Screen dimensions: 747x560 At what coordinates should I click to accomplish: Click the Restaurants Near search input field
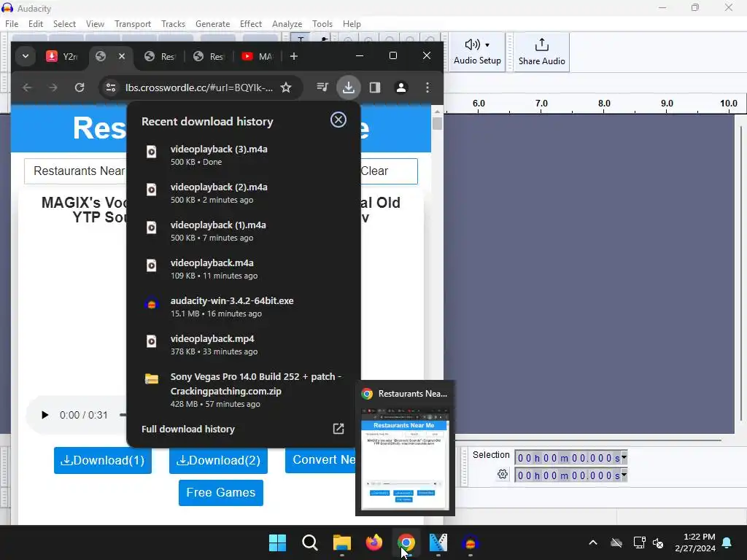coord(76,171)
